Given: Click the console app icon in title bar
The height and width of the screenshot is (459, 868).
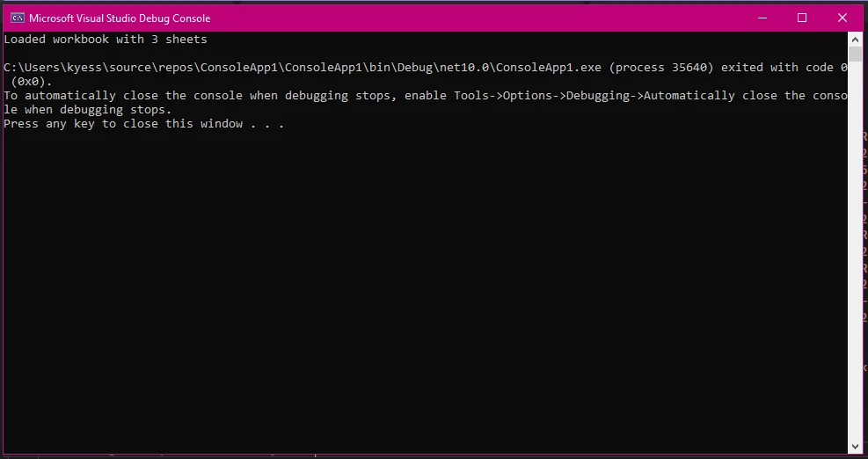Looking at the screenshot, I should click(x=17, y=18).
